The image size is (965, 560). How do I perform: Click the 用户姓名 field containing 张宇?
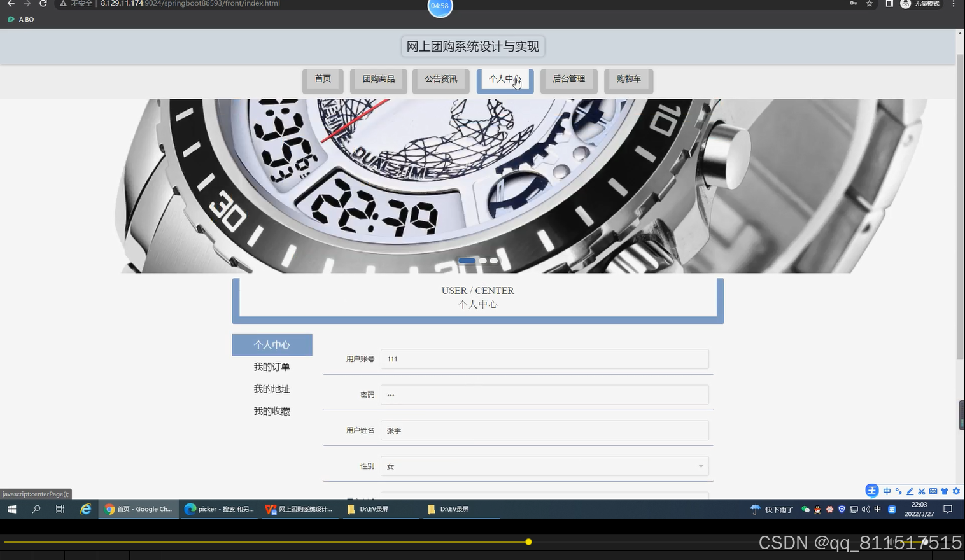tap(544, 430)
